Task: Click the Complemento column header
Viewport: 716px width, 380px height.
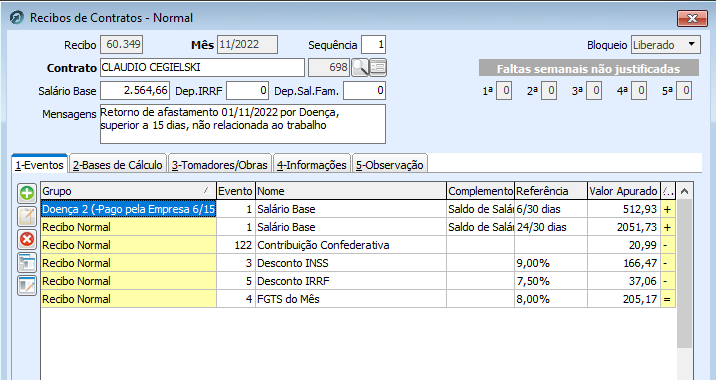Action: click(480, 191)
